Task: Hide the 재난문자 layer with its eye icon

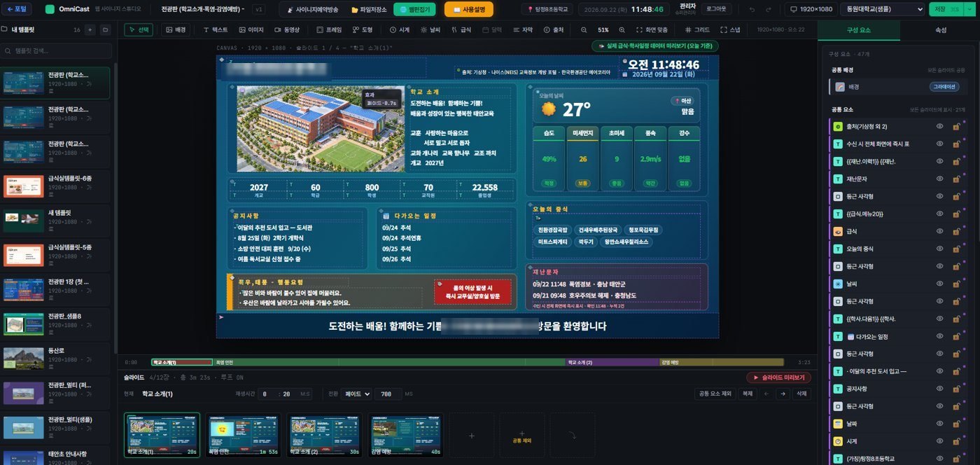Action: point(940,179)
